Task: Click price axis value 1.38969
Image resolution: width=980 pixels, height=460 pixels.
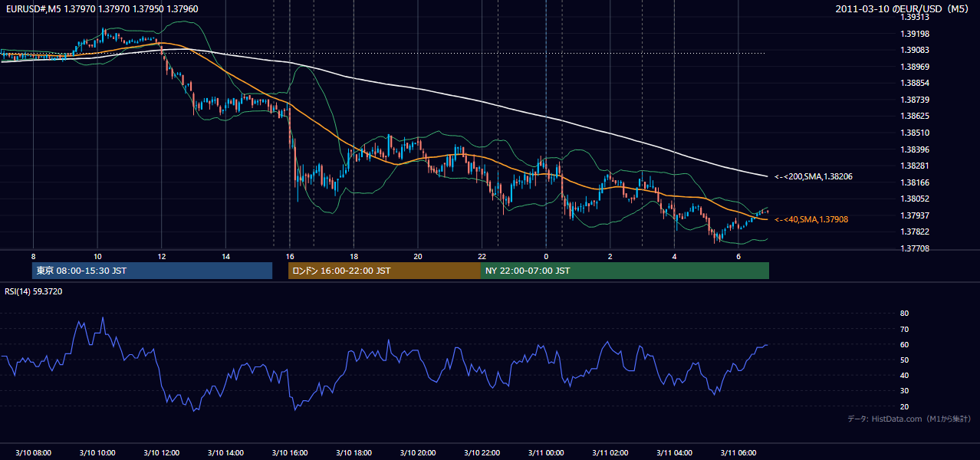Action: coord(915,67)
